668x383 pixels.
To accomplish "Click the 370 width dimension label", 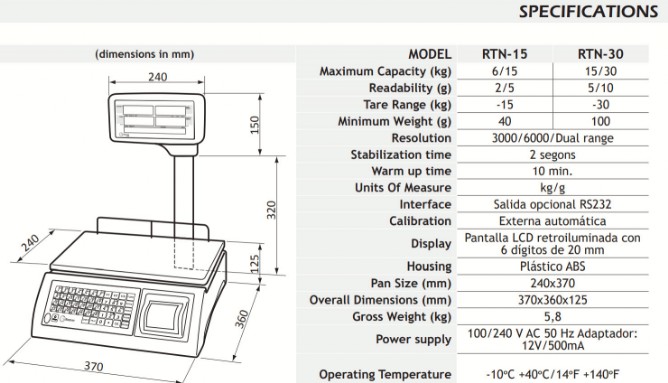I will tap(93, 366).
